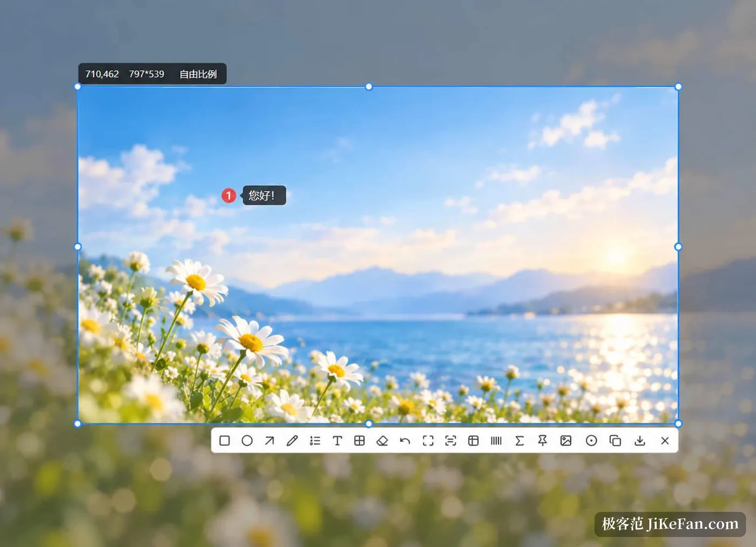Image resolution: width=756 pixels, height=547 pixels.
Task: Click the 710,462 coordinate readout
Action: [x=102, y=74]
